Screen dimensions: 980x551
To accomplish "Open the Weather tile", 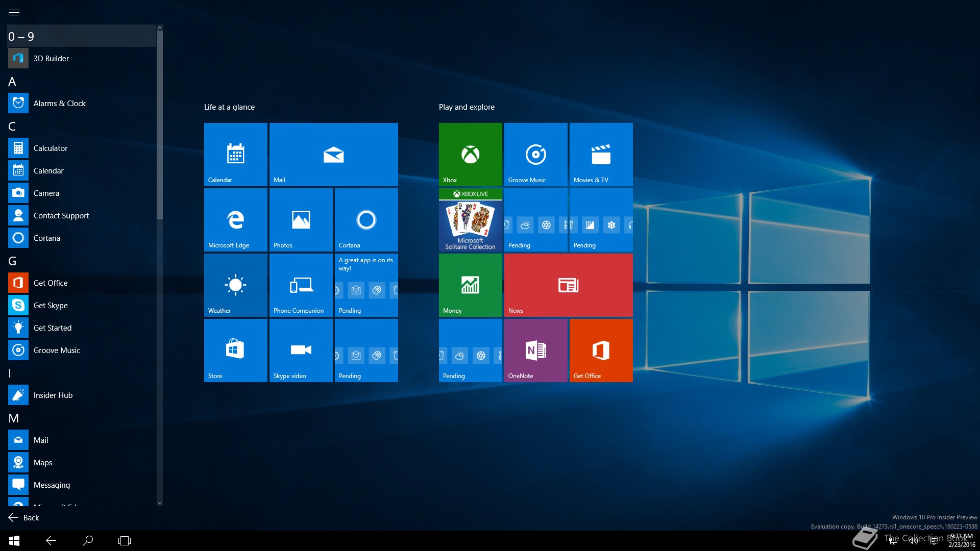I will click(236, 285).
